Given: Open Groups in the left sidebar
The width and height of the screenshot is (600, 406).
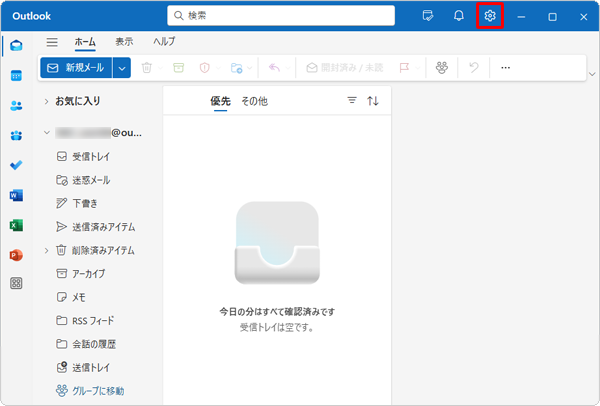Looking at the screenshot, I should 16,135.
